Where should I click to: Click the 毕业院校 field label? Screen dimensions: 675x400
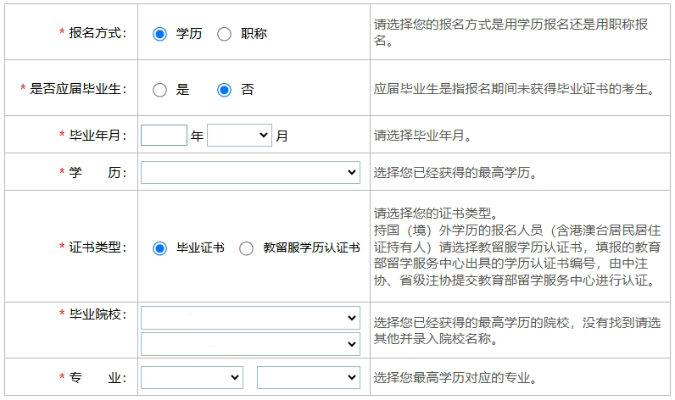[x=96, y=315]
